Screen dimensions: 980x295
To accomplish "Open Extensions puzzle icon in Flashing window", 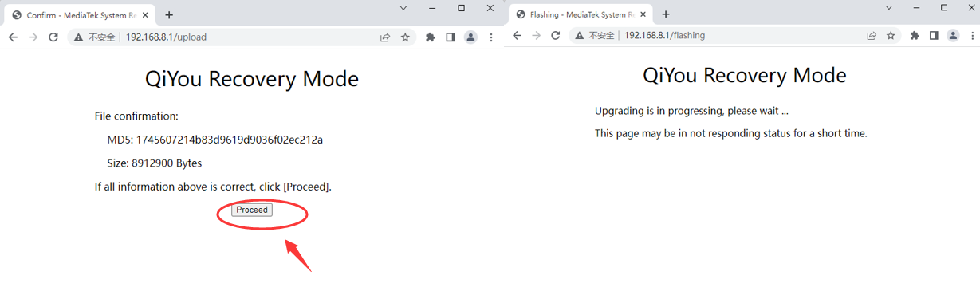I will tap(915, 35).
